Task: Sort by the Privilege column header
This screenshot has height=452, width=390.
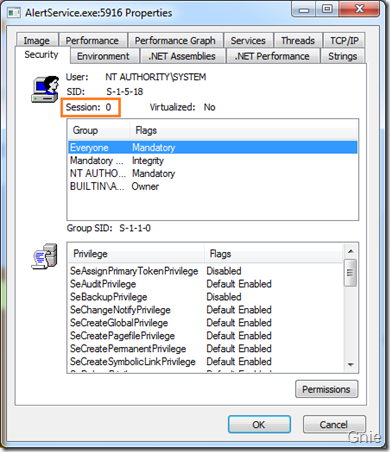Action: pyautogui.click(x=136, y=253)
